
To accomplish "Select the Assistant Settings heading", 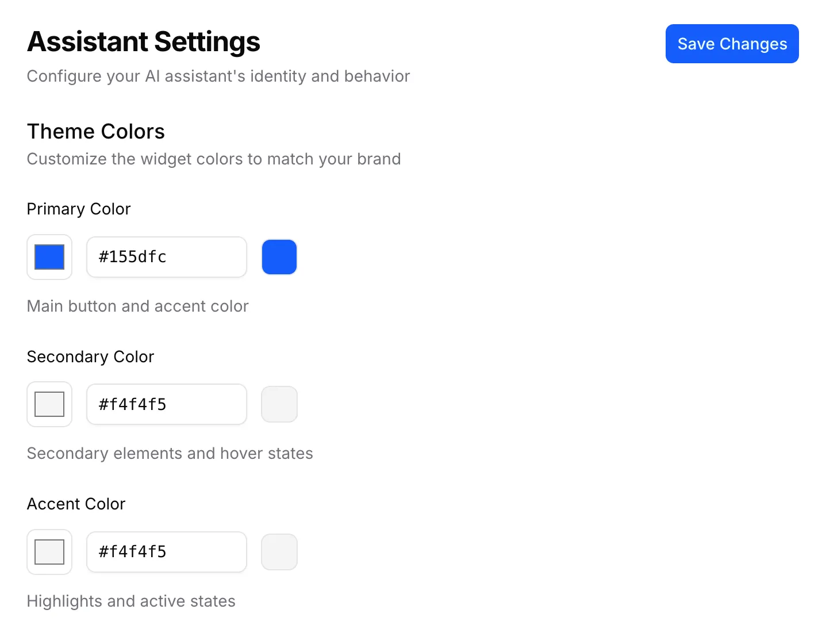I will [x=143, y=41].
